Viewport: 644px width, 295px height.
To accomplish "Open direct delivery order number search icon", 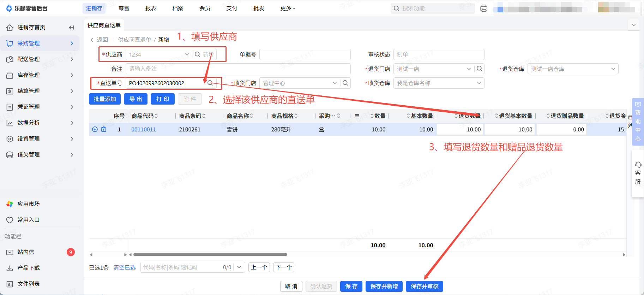I will (210, 83).
